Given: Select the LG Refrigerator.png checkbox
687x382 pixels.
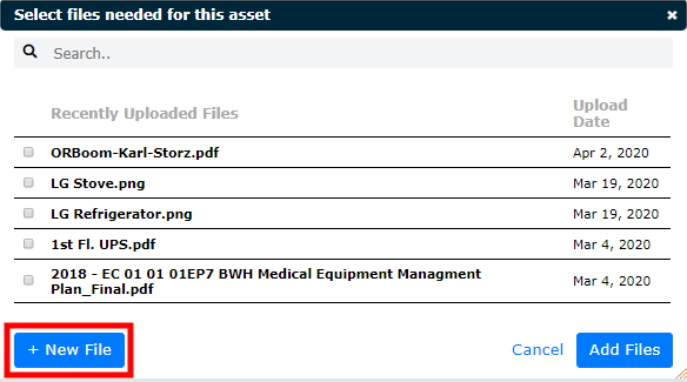Looking at the screenshot, I should pos(28,213).
